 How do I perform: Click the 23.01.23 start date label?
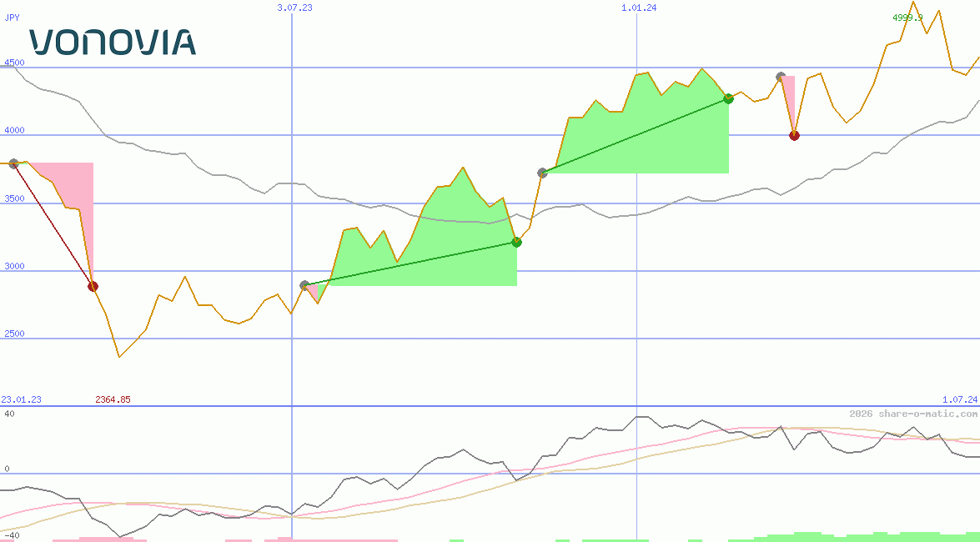pyautogui.click(x=21, y=399)
